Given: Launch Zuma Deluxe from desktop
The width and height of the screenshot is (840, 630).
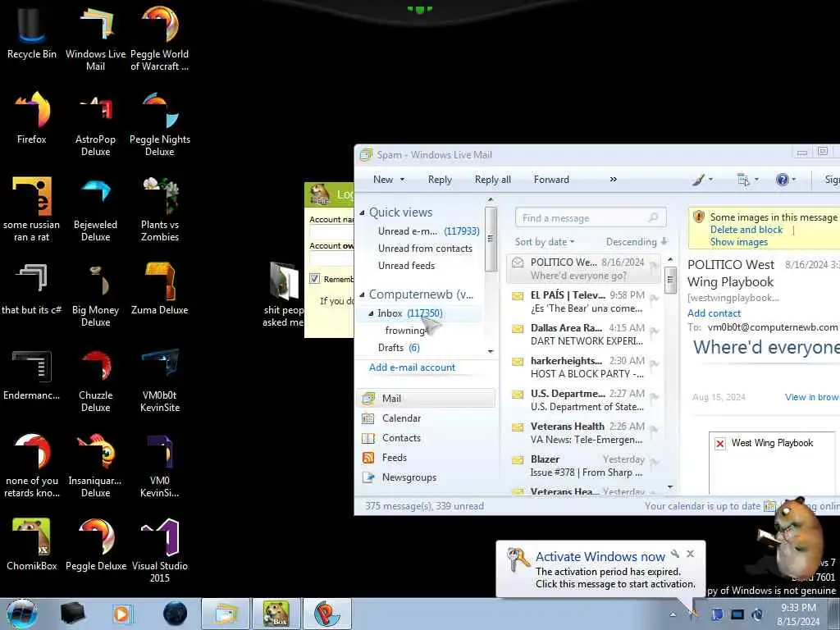Looking at the screenshot, I should pos(160,288).
